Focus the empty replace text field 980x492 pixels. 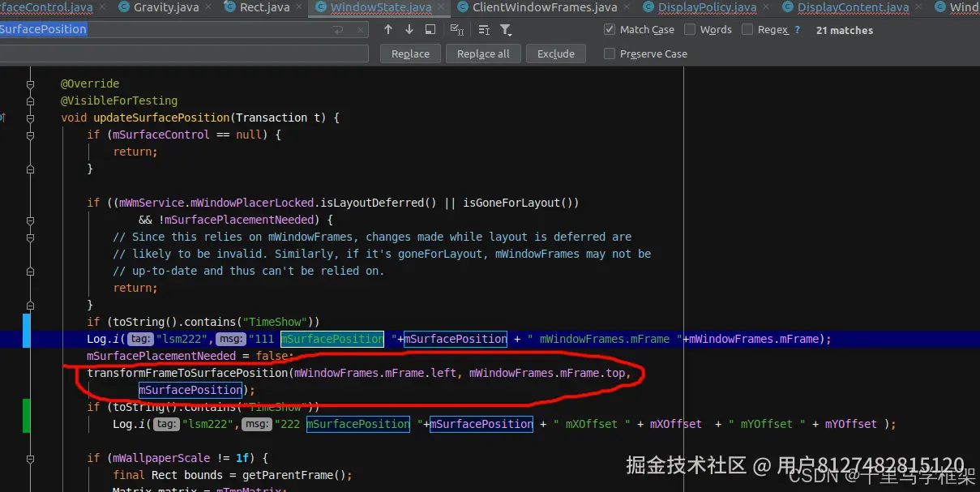click(184, 53)
